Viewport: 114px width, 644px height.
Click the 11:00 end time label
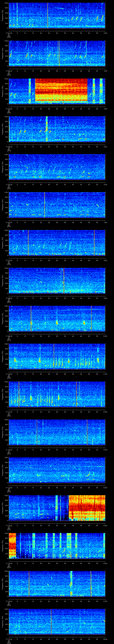(x=105, y=374)
